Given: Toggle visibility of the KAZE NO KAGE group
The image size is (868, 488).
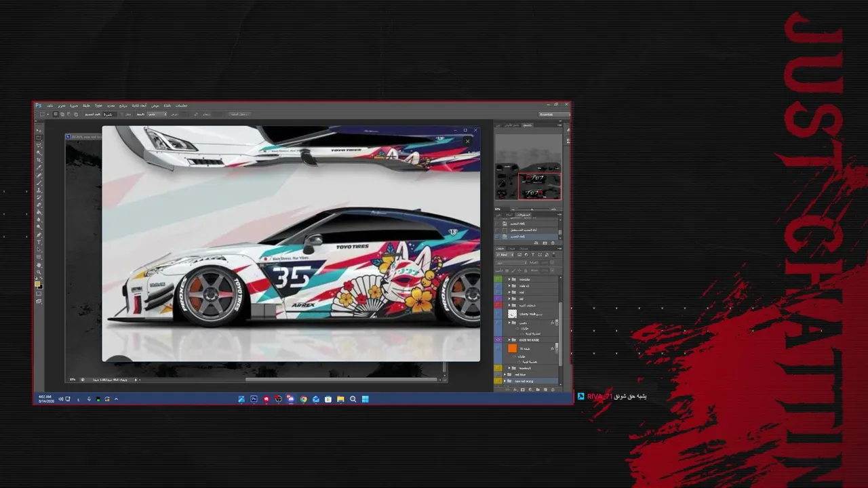Looking at the screenshot, I should click(x=498, y=339).
